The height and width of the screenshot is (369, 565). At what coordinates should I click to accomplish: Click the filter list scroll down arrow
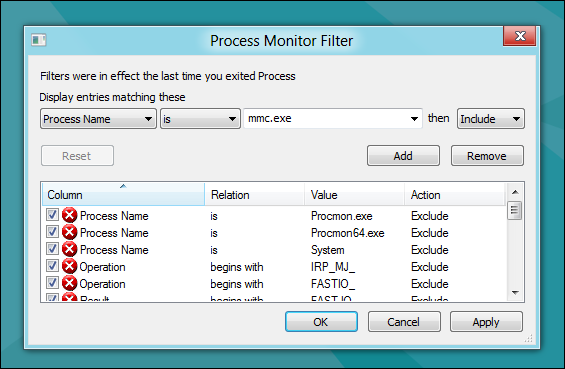coord(515,293)
